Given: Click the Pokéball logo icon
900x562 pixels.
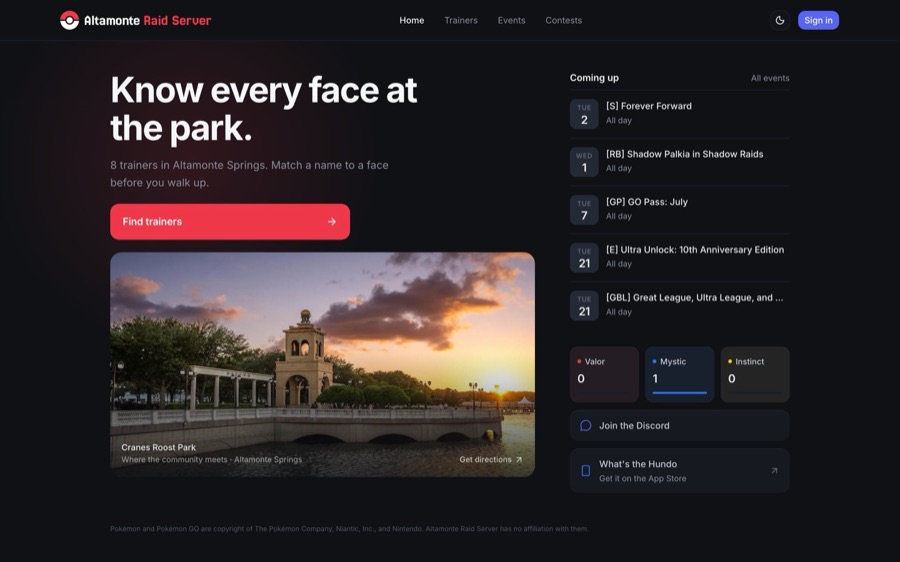Looking at the screenshot, I should [69, 20].
